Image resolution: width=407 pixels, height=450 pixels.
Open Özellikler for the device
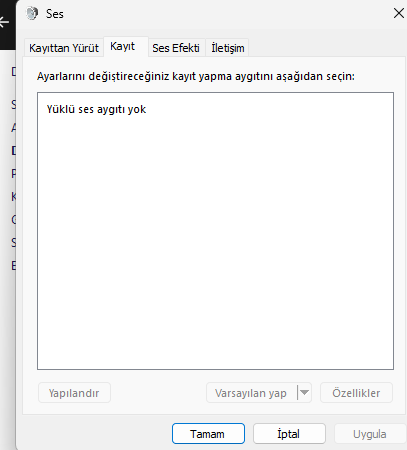click(356, 393)
